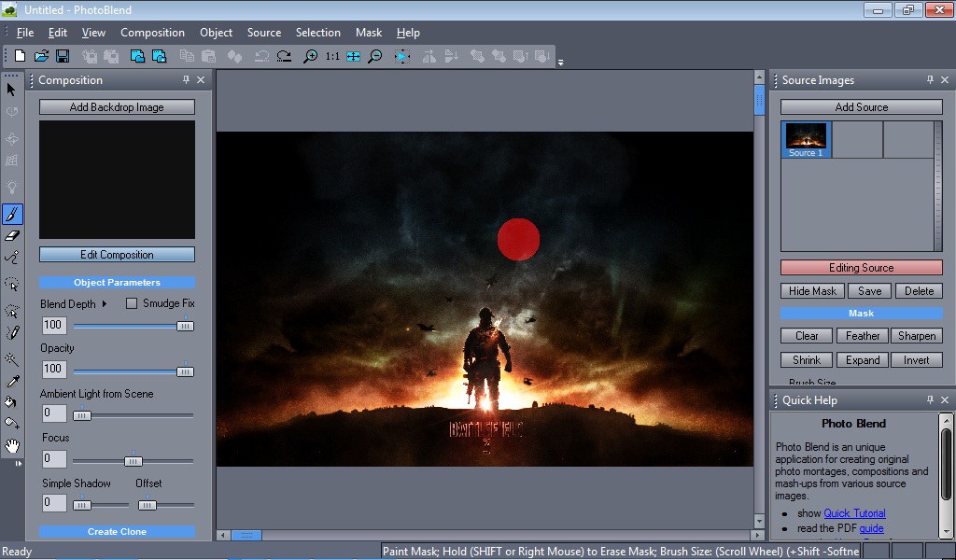956x560 pixels.
Task: Pin the Source Images panel
Action: point(930,80)
